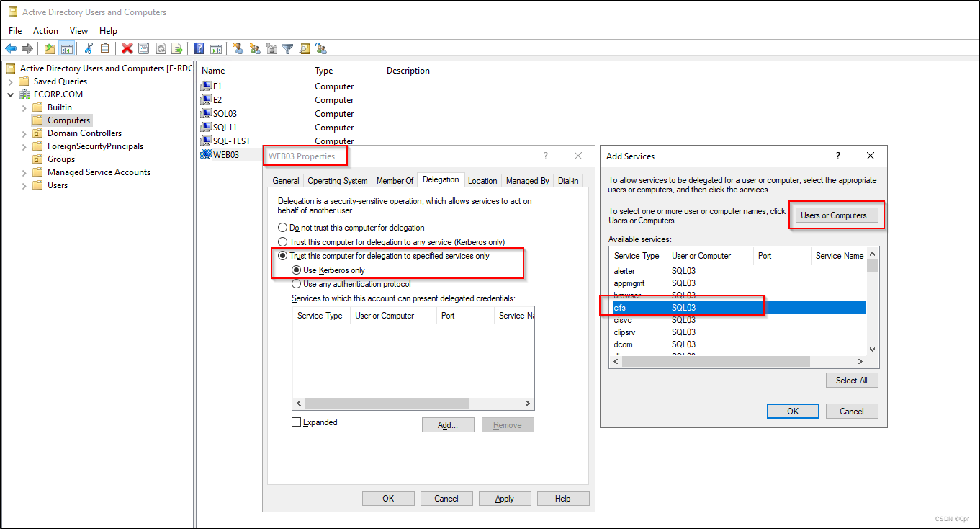
Task: Open the View menu
Action: point(79,31)
